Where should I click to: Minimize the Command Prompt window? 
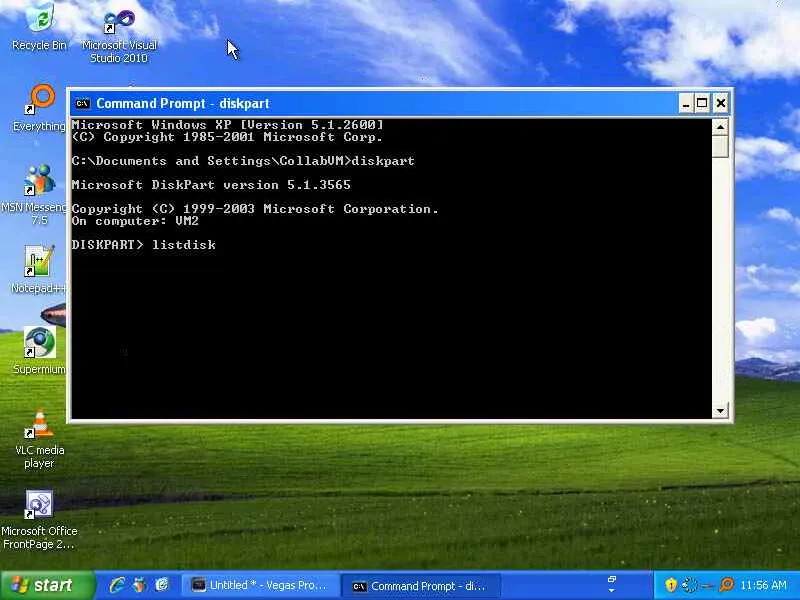tap(686, 104)
